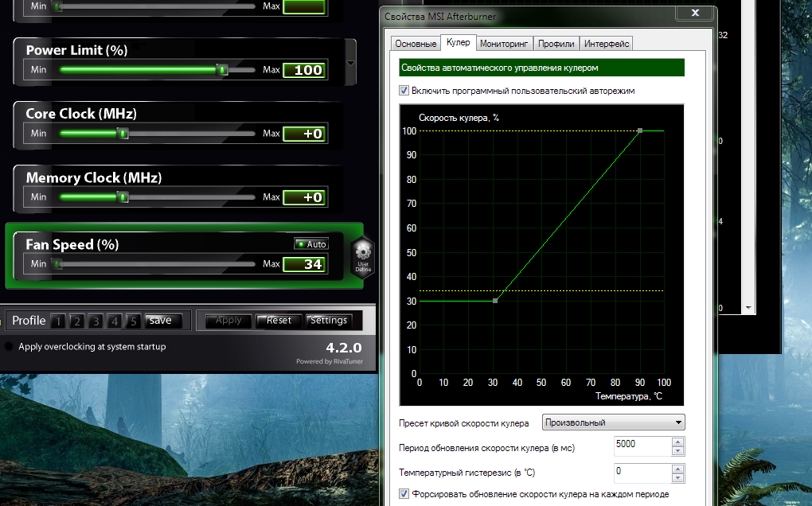Click the Power Limit value field 100
812x506 pixels.
point(305,70)
